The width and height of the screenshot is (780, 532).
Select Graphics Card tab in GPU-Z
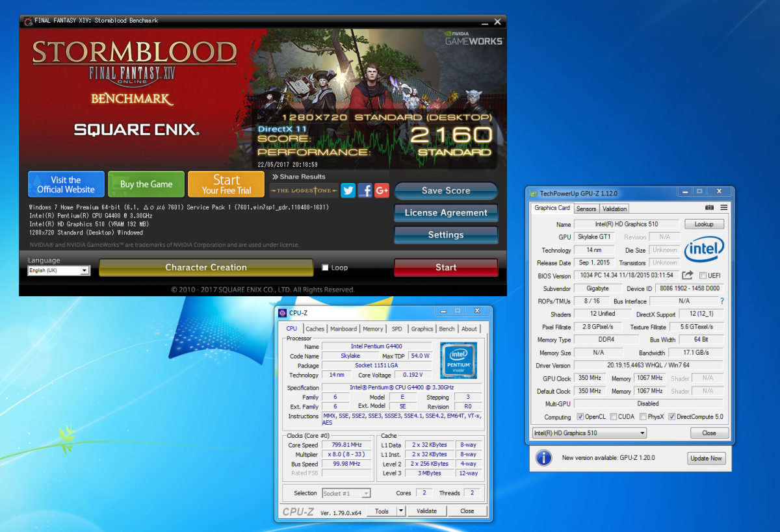(x=552, y=208)
